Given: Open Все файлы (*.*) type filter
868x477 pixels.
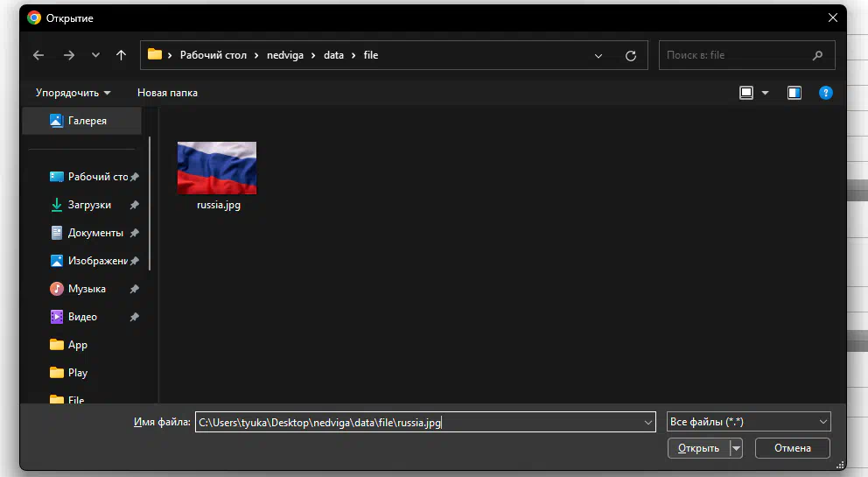Looking at the screenshot, I should point(748,422).
